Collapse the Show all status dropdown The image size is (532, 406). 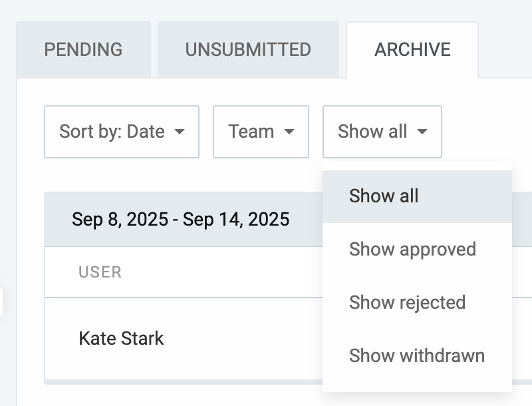click(x=382, y=132)
